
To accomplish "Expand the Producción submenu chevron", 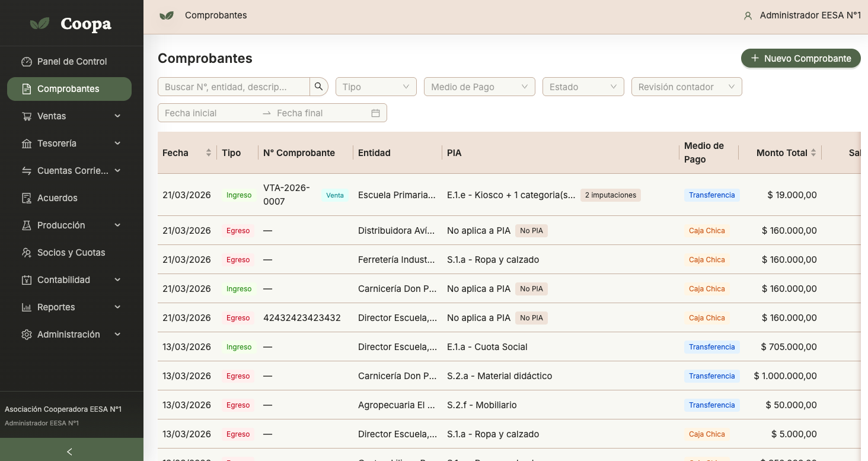I will tap(117, 225).
